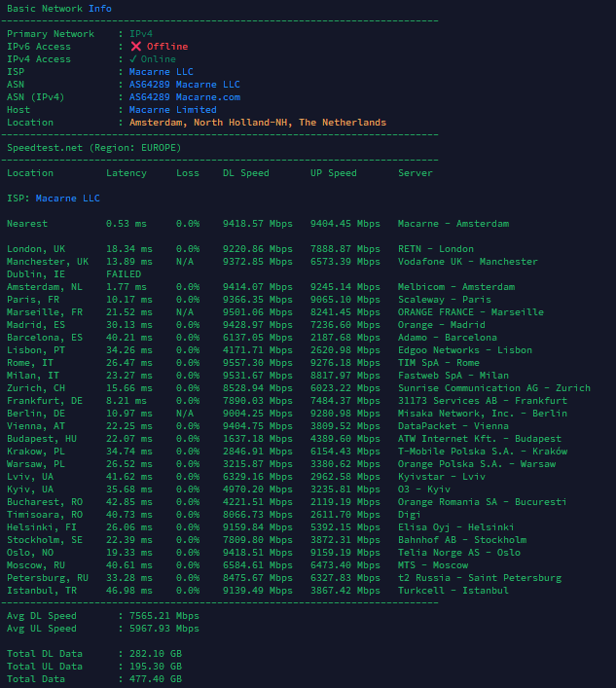Click the Online checkmark icon
Screen dimensions: 616x688
[133, 58]
